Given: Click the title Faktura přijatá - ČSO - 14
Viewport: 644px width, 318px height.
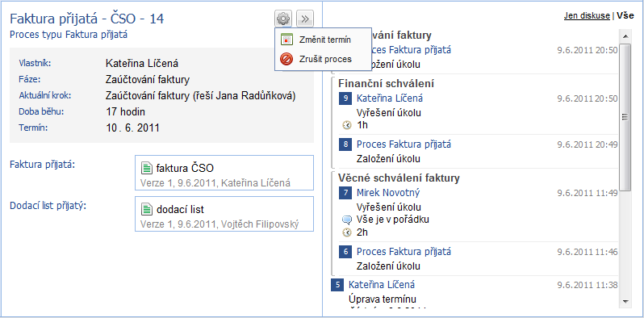Looking at the screenshot, I should pyautogui.click(x=86, y=19).
